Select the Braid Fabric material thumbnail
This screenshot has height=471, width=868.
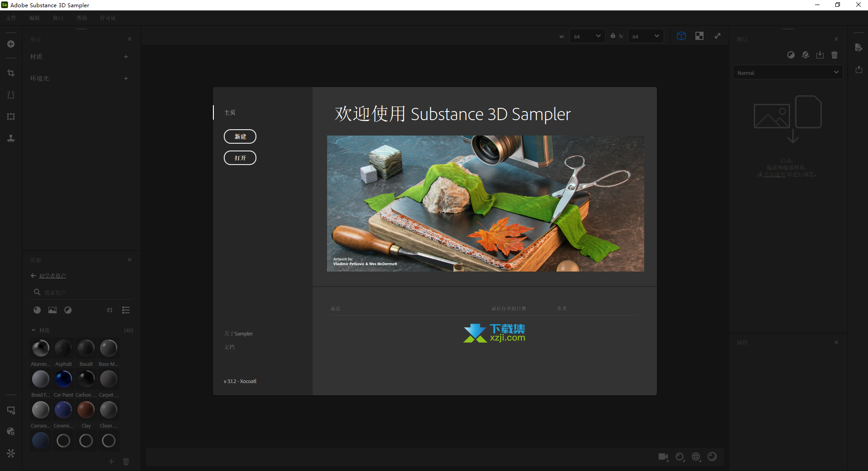[x=41, y=379]
